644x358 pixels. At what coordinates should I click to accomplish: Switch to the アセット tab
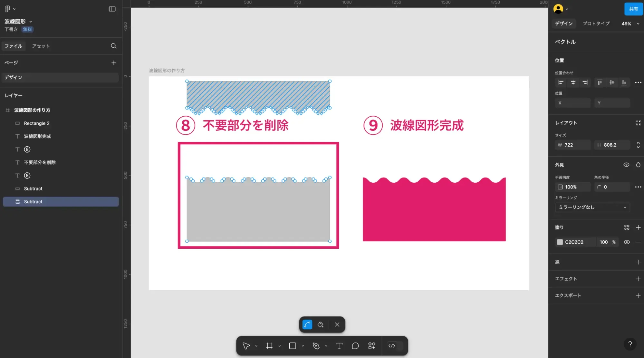click(x=41, y=46)
